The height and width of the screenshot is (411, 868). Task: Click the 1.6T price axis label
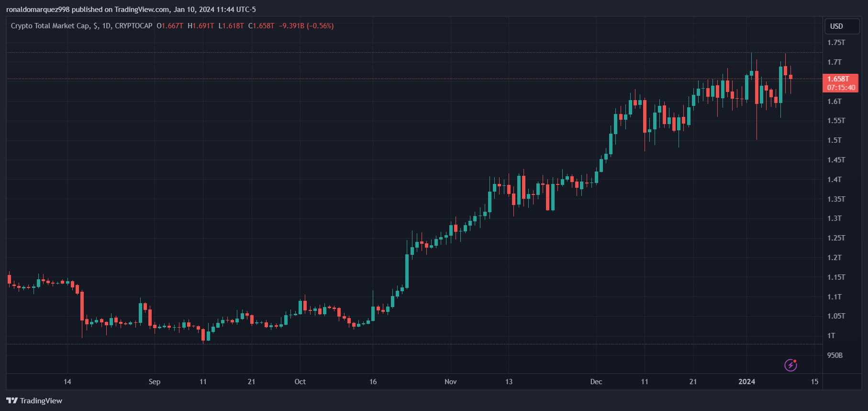(835, 102)
